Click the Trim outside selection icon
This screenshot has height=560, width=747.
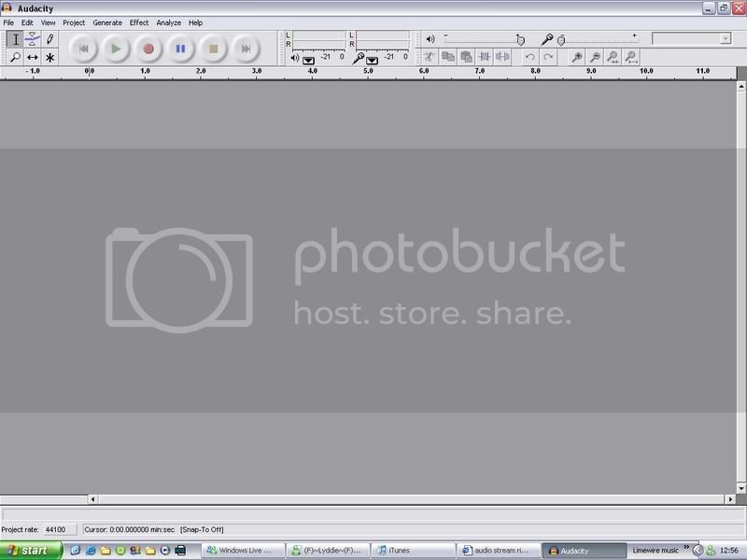(484, 57)
